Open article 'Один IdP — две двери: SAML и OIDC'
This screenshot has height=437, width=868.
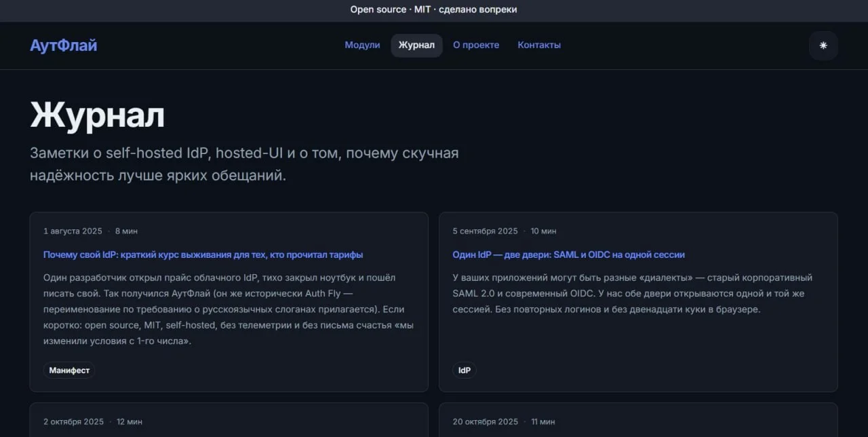point(569,254)
